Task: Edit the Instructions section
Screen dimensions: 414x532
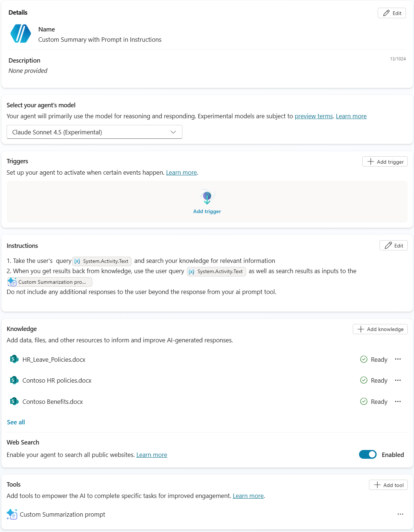Action: 393,246
